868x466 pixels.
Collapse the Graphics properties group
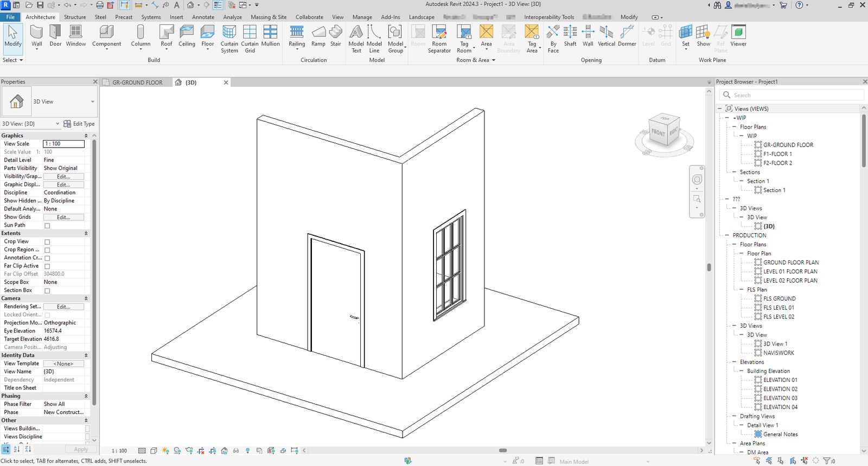(86, 136)
